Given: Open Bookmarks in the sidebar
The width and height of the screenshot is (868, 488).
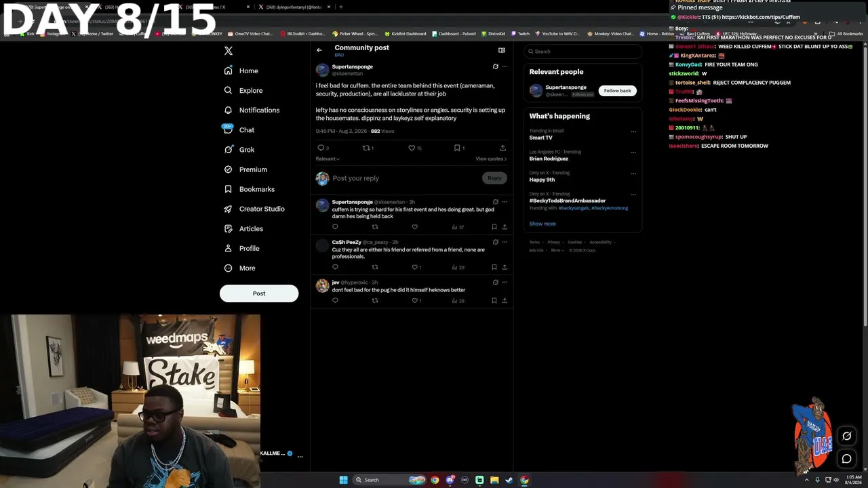Looking at the screenshot, I should pos(249,189).
